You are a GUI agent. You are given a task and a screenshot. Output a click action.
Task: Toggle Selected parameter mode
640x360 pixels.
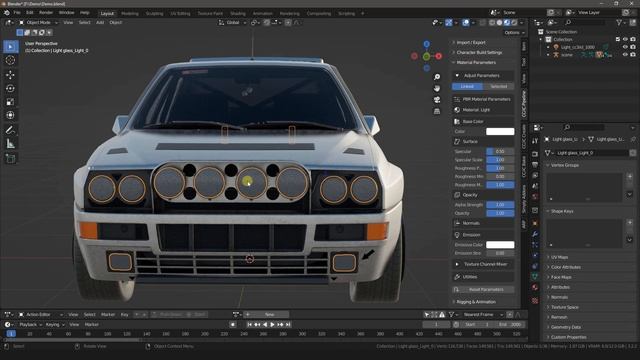pyautogui.click(x=498, y=87)
